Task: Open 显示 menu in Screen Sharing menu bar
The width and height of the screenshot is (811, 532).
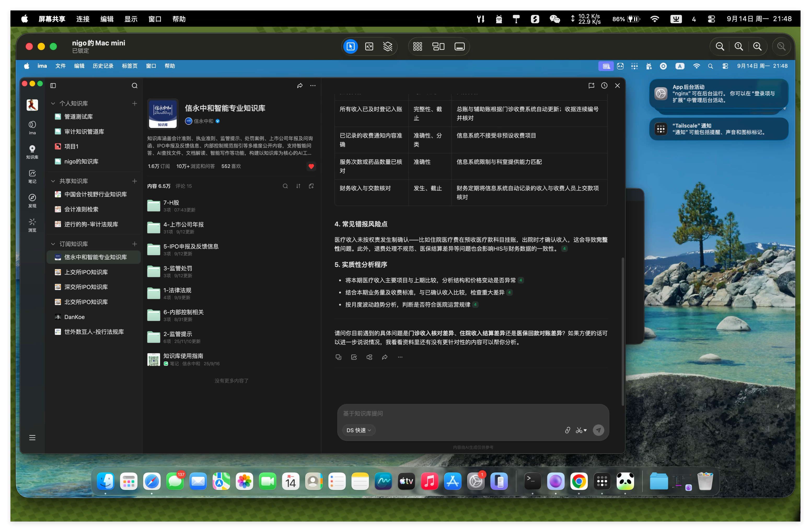Action: 131,19
